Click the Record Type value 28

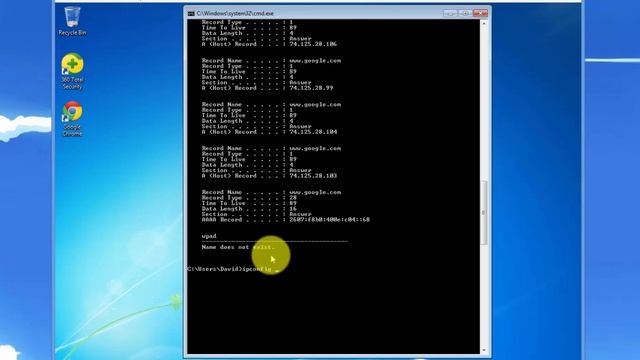pos(293,198)
